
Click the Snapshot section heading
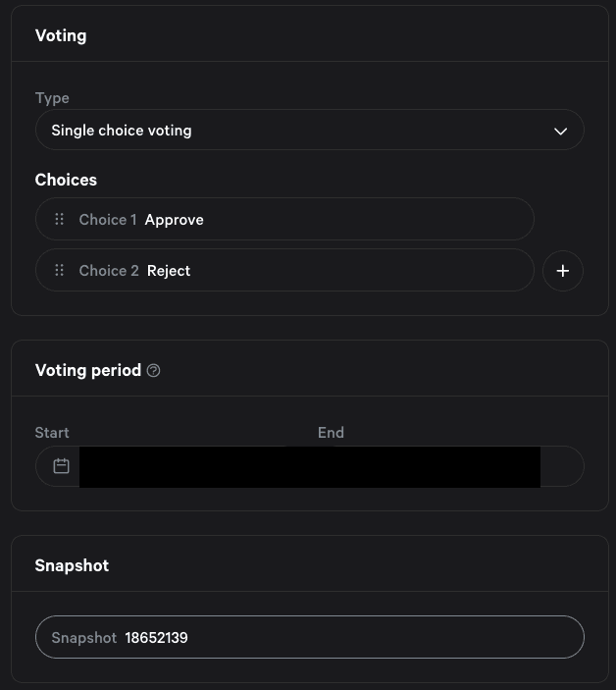72,565
